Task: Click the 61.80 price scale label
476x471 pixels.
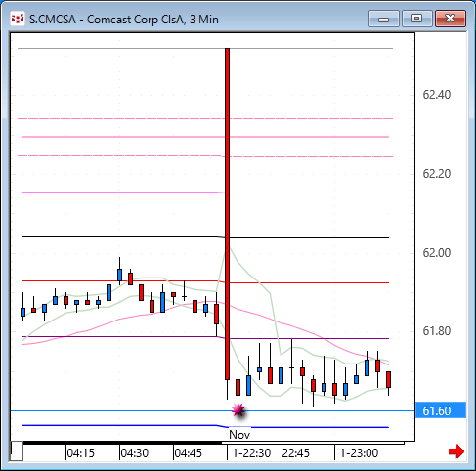Action: pyautogui.click(x=437, y=331)
